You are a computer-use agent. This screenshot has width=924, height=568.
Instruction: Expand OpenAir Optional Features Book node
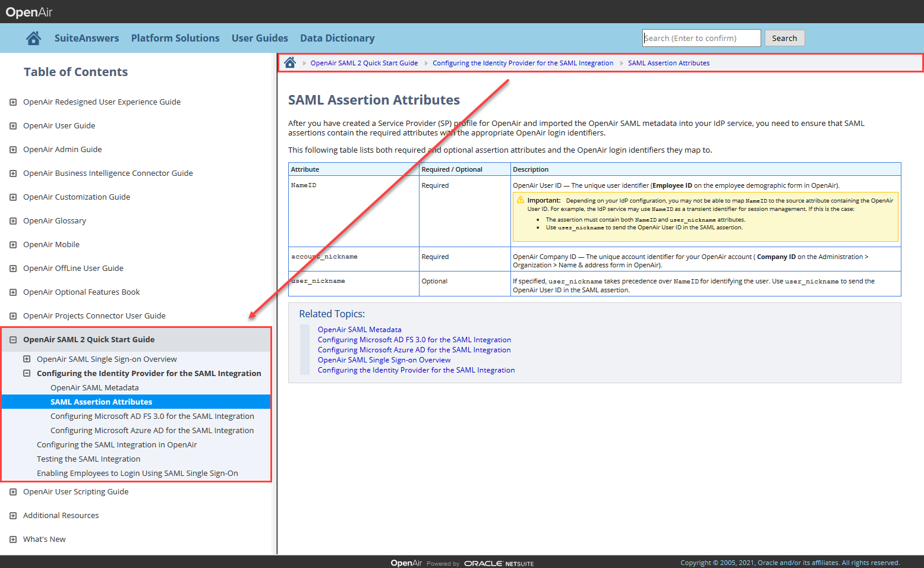13,292
